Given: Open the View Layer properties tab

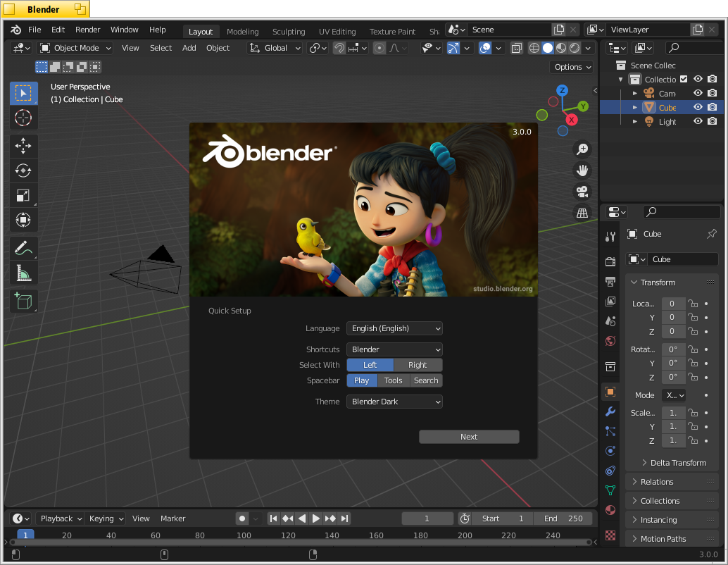Looking at the screenshot, I should [610, 301].
